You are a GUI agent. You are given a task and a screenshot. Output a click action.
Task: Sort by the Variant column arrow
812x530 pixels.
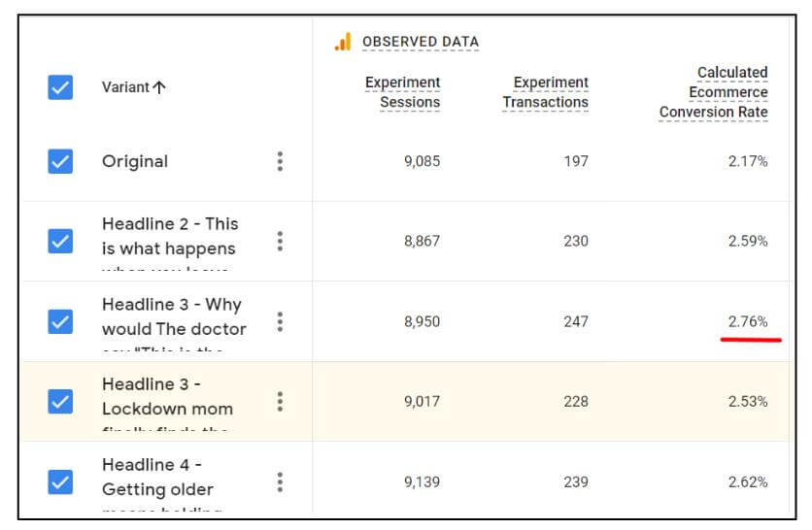pyautogui.click(x=159, y=87)
